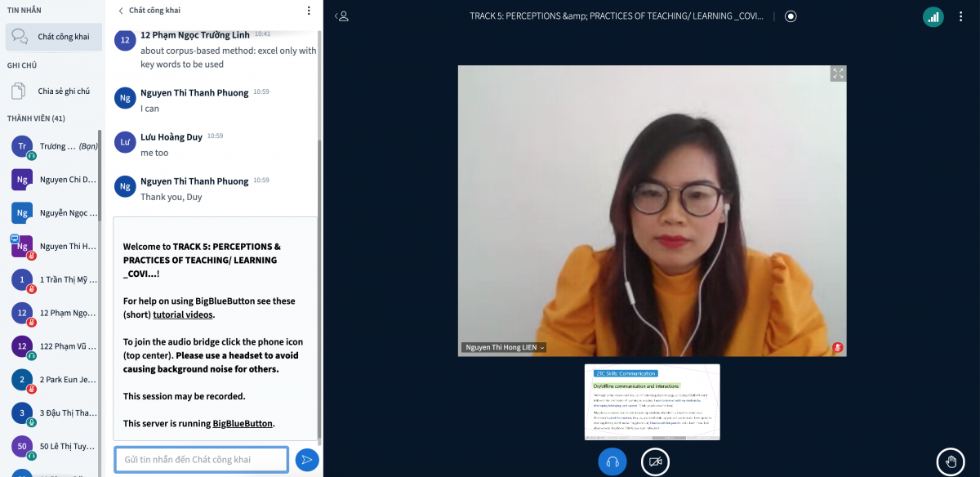
Task: Select Chát công khai in messages list
Action: [x=54, y=37]
